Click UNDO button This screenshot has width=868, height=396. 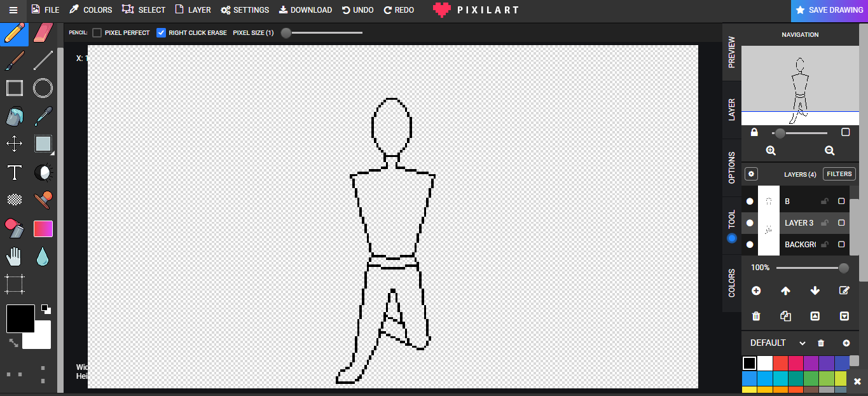tap(358, 10)
